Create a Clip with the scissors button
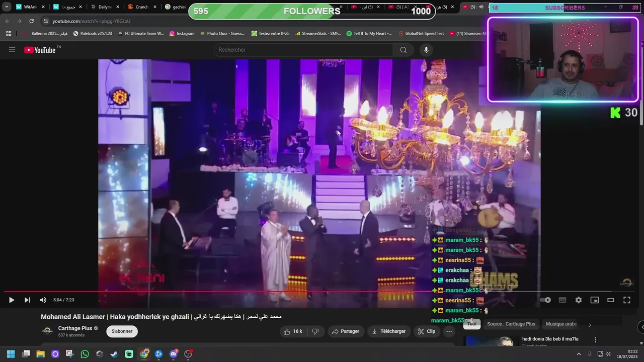This screenshot has height=362, width=644. click(x=426, y=331)
